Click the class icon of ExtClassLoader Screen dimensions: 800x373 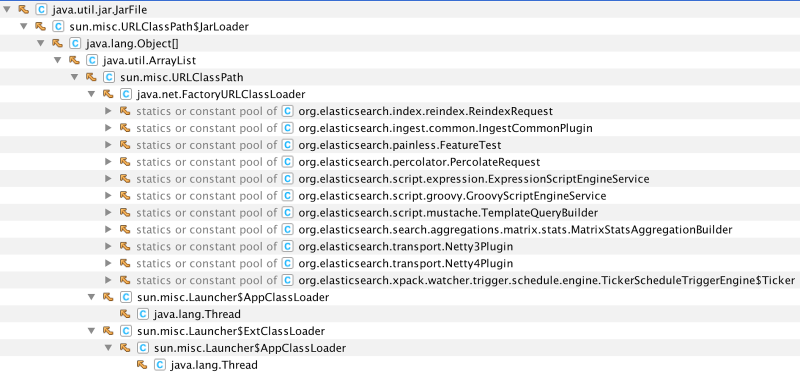click(x=126, y=331)
